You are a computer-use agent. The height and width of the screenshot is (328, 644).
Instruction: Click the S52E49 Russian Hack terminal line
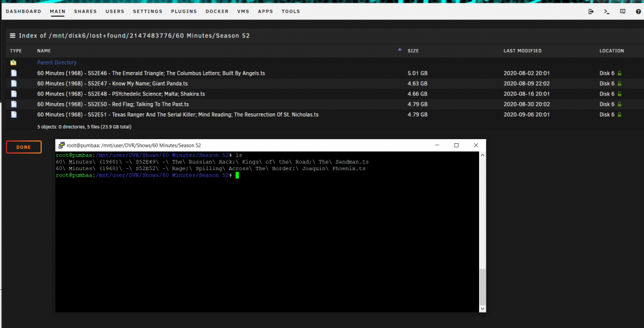(x=213, y=162)
